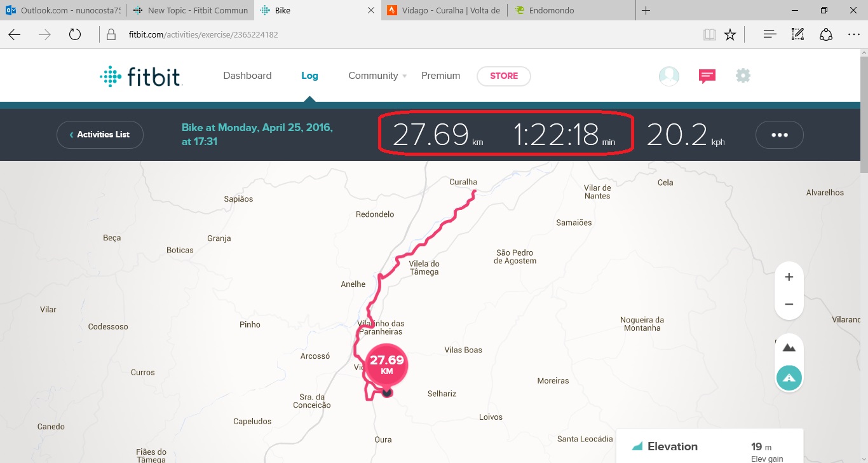
Task: Click the Share icon in toolbar
Action: pos(826,34)
